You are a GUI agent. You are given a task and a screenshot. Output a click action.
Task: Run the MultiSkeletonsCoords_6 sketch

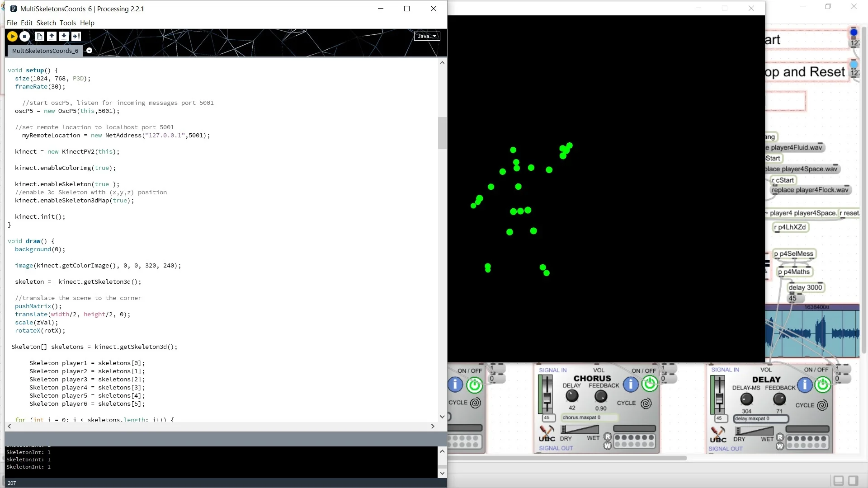tap(12, 36)
